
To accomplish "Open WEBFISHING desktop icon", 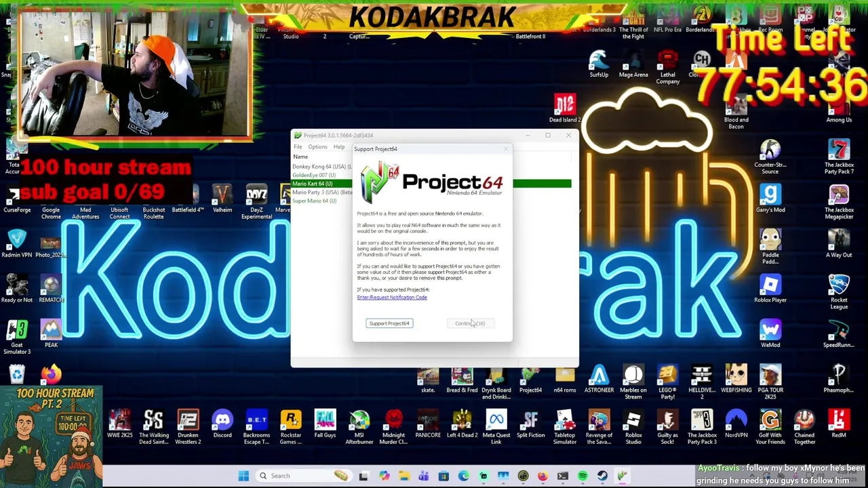I will (736, 380).
